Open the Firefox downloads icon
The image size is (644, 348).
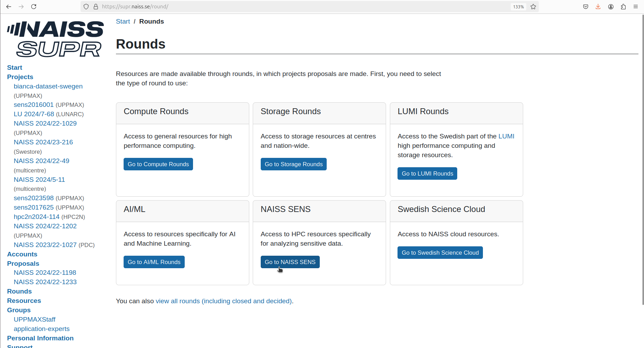coord(598,7)
